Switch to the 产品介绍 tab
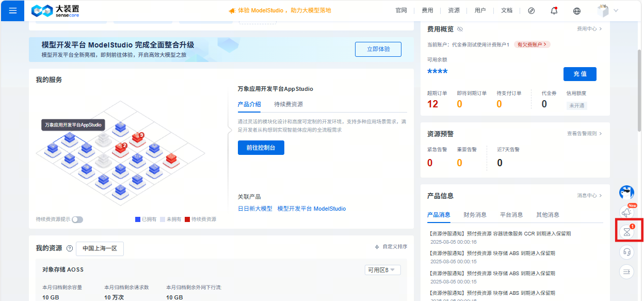644x301 pixels. tap(249, 104)
